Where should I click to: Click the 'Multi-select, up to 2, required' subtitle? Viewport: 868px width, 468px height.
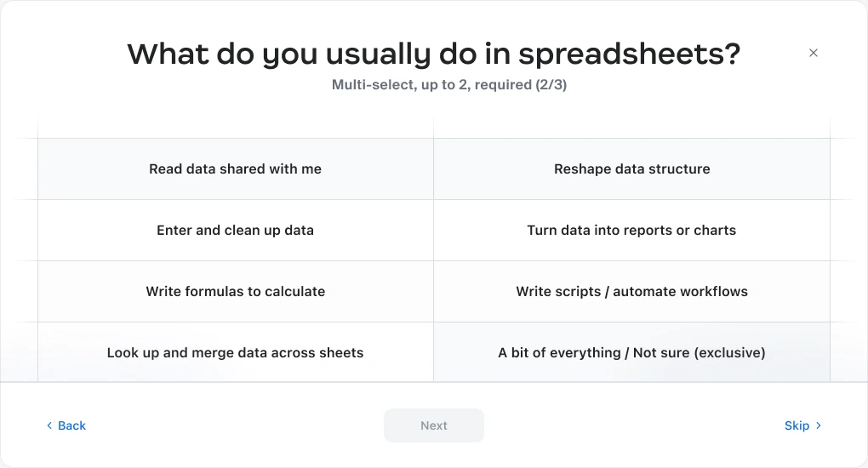(431, 85)
